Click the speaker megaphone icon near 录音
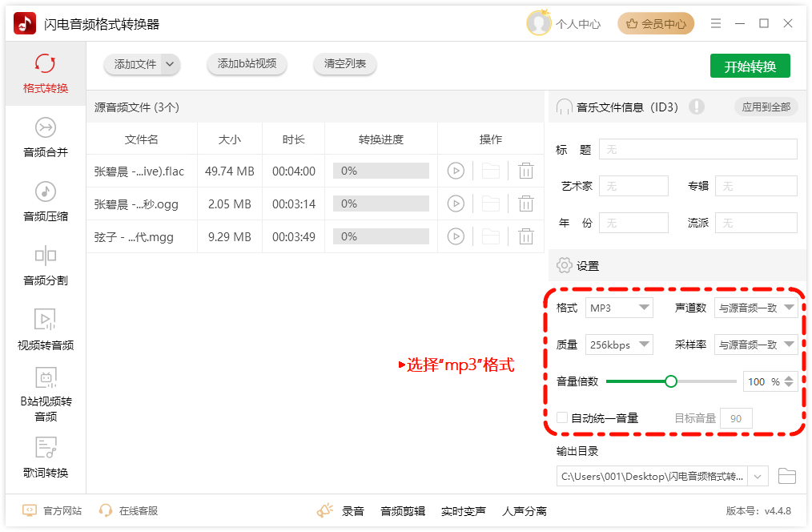This screenshot has width=812, height=532. 324,510
